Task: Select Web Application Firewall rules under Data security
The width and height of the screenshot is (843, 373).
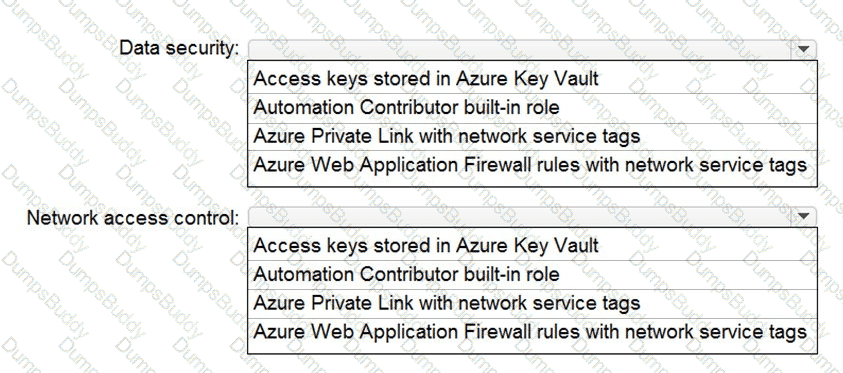Action: (x=532, y=164)
